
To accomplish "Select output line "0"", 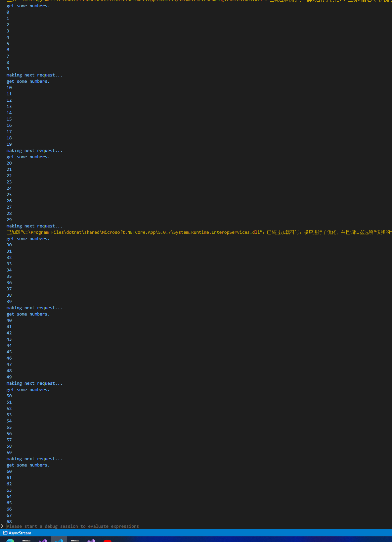I will click(8, 12).
